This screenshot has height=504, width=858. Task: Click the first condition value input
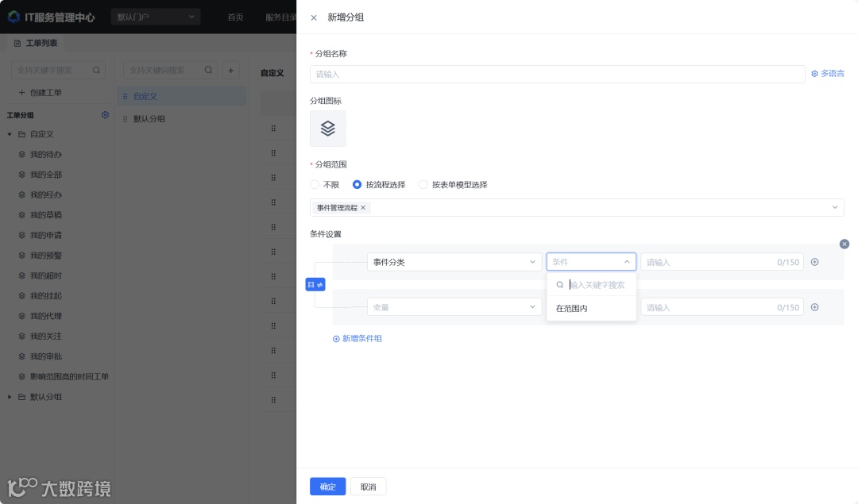pyautogui.click(x=721, y=262)
